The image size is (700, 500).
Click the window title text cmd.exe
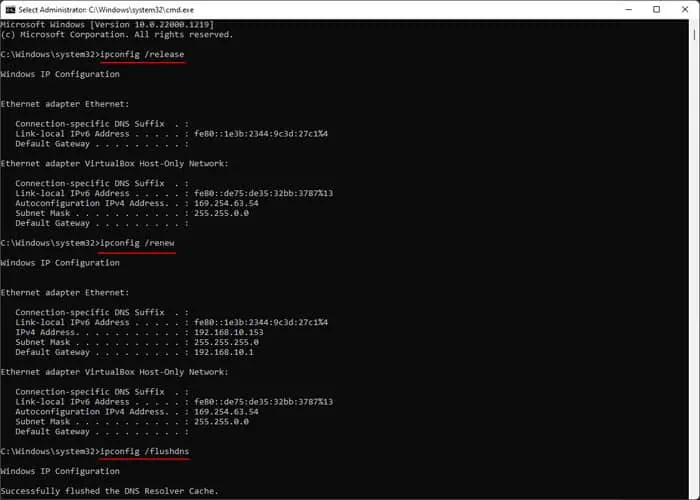pos(106,10)
